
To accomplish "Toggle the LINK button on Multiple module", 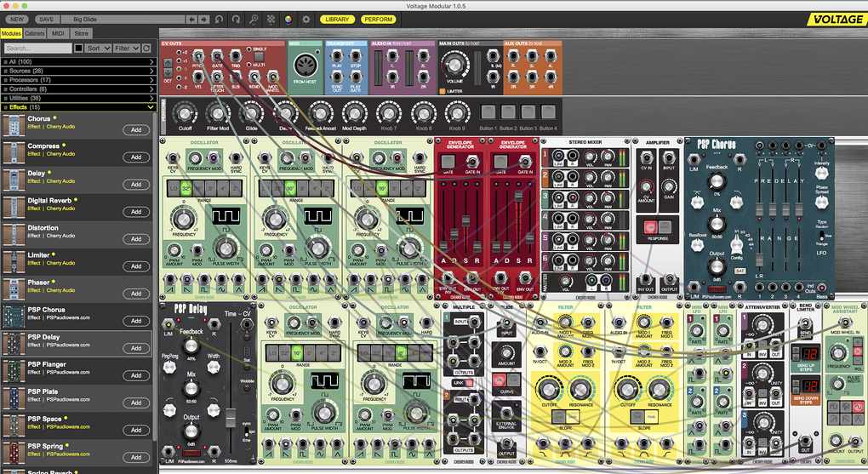I will 470,383.
